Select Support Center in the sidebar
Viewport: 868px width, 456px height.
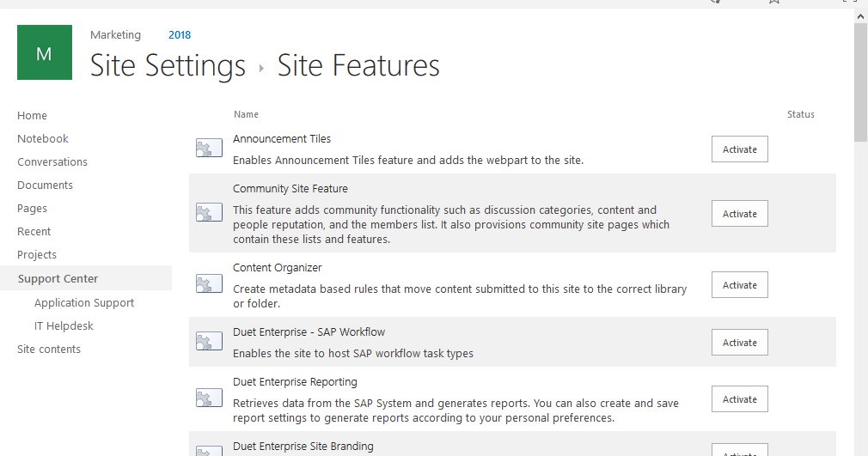pos(58,278)
